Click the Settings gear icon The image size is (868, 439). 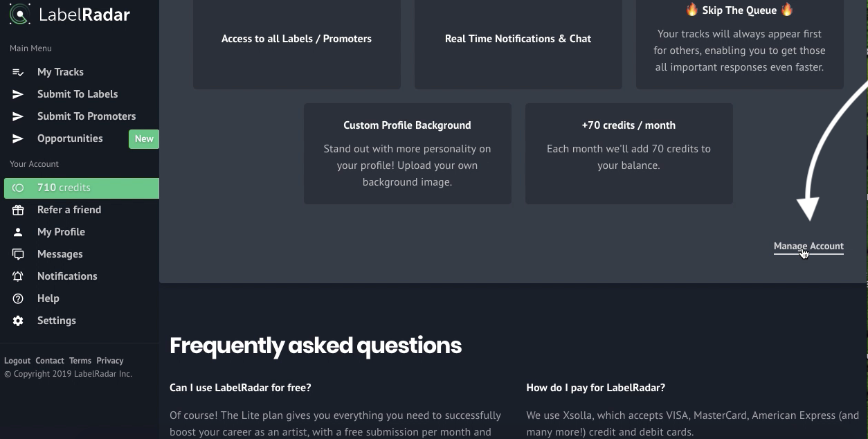[x=18, y=321]
